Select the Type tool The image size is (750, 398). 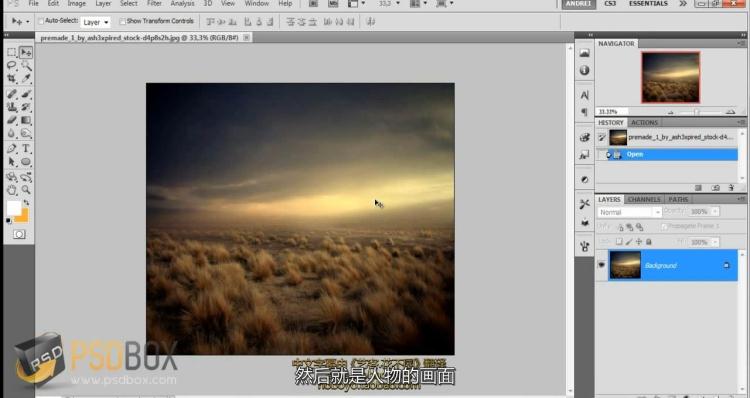pos(26,148)
